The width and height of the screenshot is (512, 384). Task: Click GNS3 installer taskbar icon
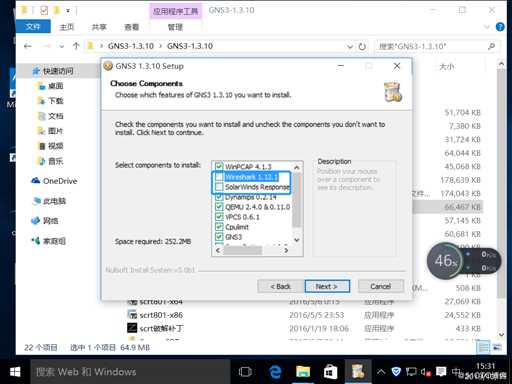[358, 372]
